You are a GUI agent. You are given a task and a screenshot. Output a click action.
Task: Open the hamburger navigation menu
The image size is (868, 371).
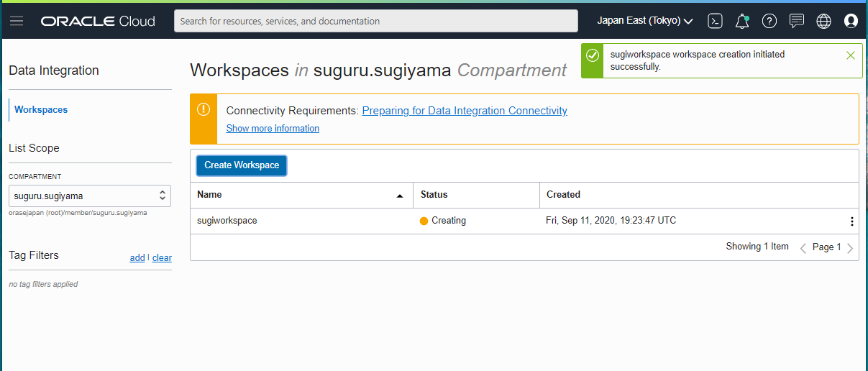(17, 21)
